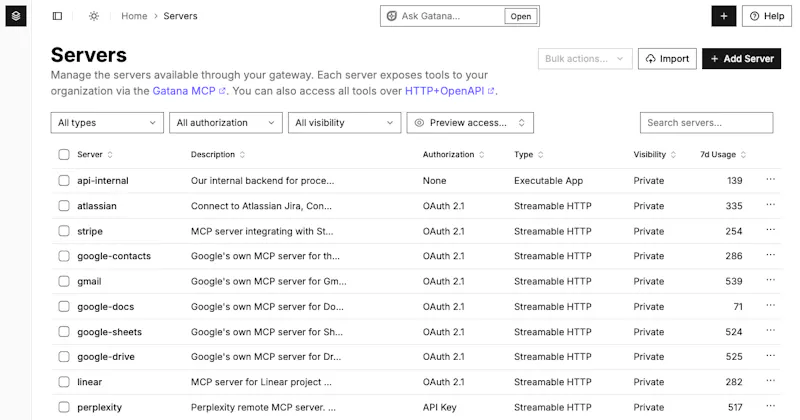Open the api-internal server name
The width and height of the screenshot is (800, 420).
click(x=103, y=181)
